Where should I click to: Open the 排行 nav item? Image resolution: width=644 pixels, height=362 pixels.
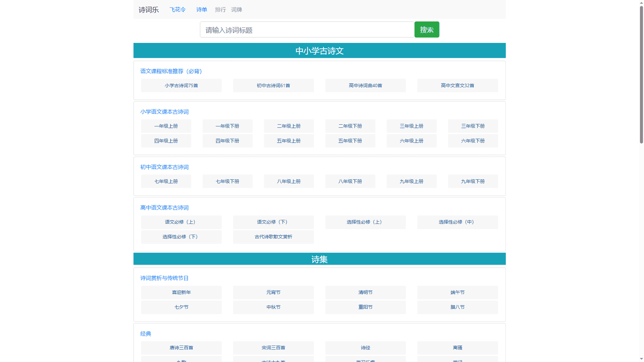220,9
